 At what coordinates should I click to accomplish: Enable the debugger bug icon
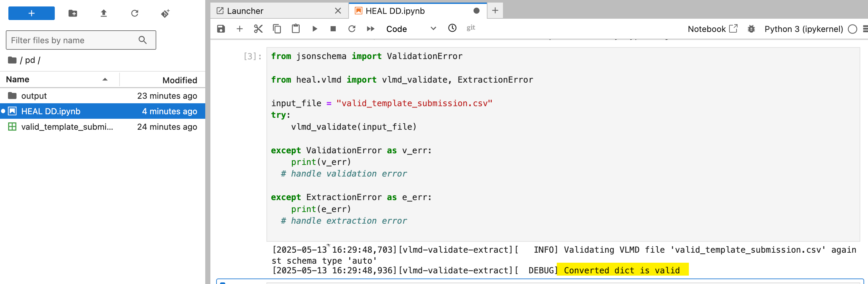(751, 29)
